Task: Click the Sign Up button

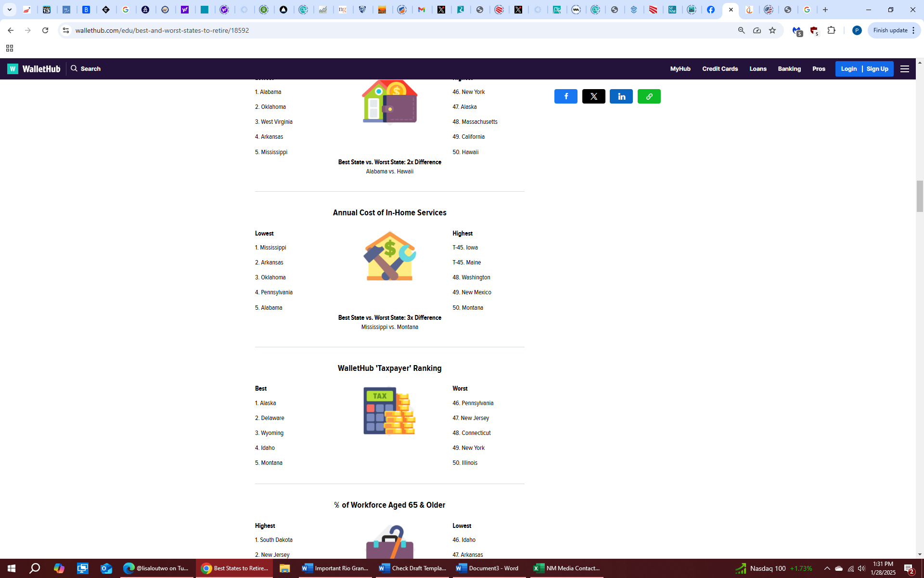Action: 877,69
